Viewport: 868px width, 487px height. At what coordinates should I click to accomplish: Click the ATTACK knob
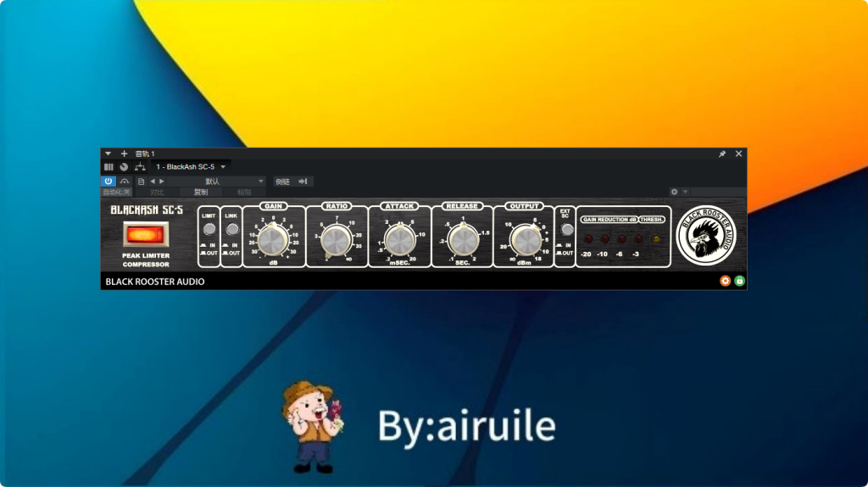click(399, 240)
